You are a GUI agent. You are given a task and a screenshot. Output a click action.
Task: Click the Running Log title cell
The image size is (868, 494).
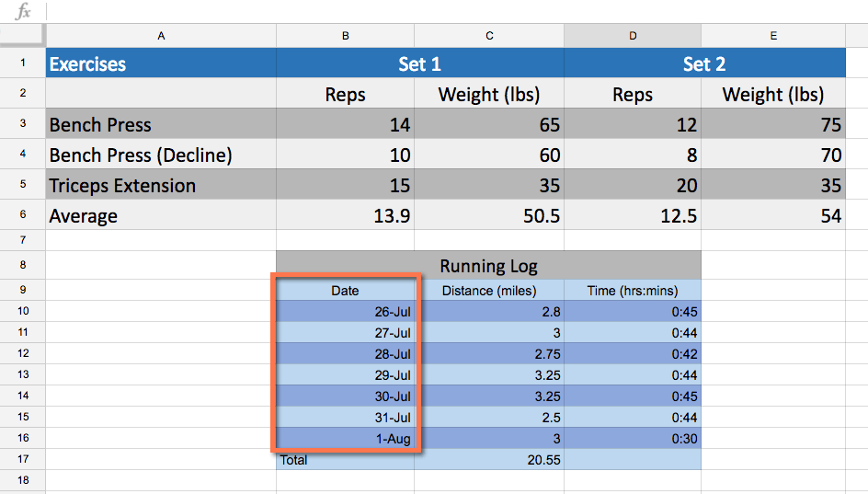(x=488, y=267)
